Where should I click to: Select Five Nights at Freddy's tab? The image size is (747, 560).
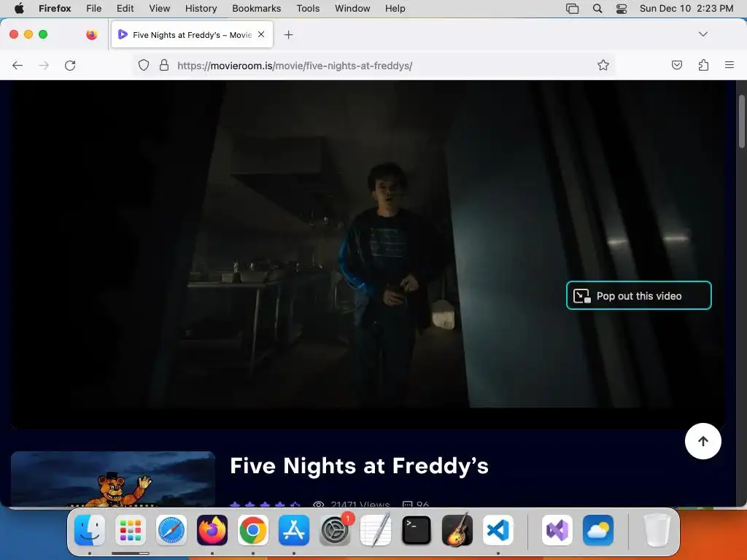(192, 35)
